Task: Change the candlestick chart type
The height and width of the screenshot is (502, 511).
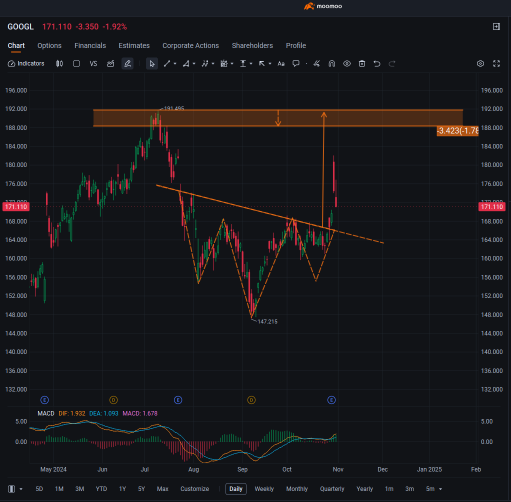Action: (x=59, y=64)
